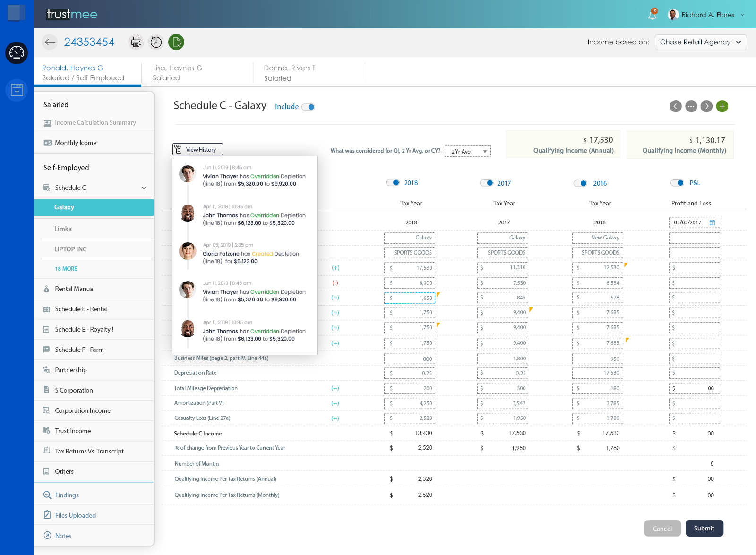Open Schedule E - Rental
This screenshot has height=555, width=756.
click(x=94, y=309)
